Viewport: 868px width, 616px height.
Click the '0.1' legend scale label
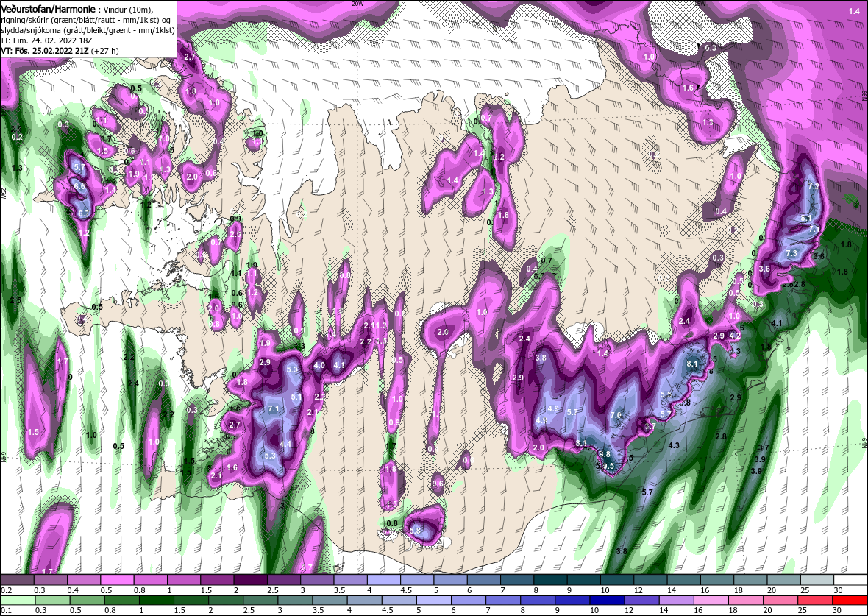[x=6, y=610]
